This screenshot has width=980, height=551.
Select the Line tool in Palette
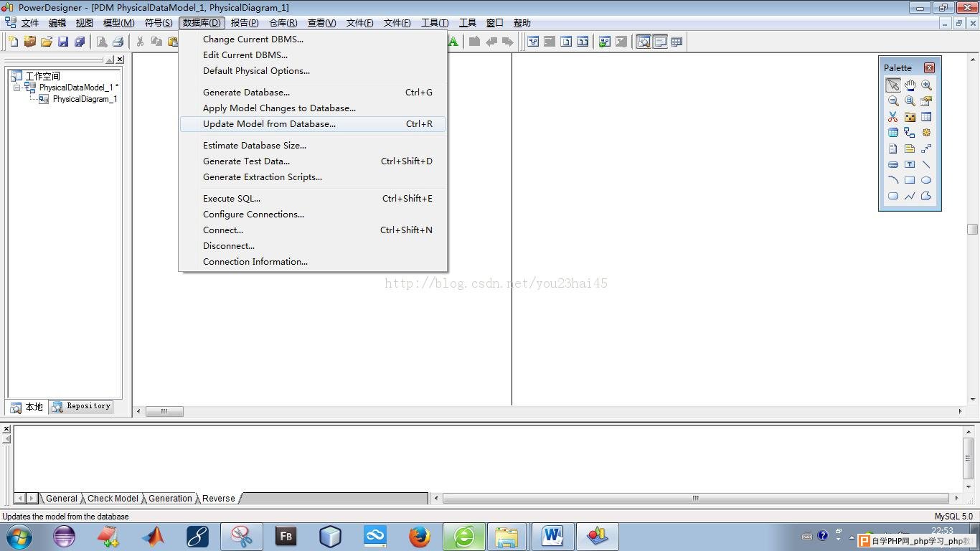926,164
